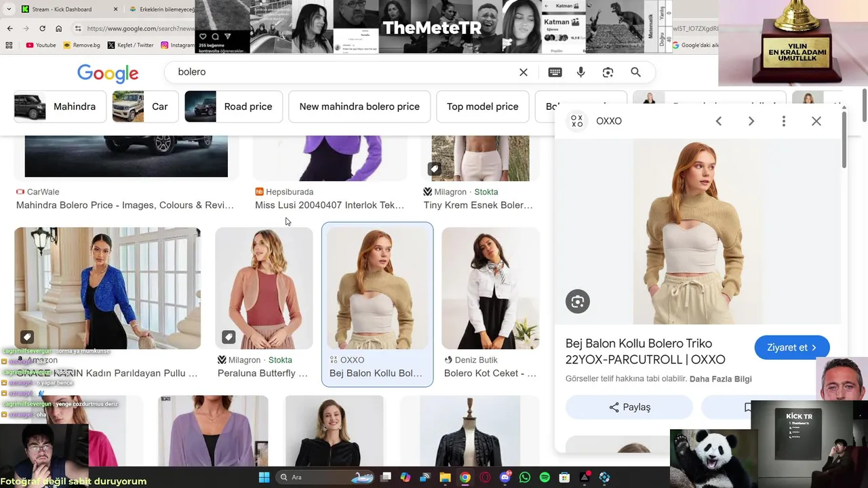Select the Car suggestion chip
Viewport: 868px width, 488px height.
(x=145, y=106)
